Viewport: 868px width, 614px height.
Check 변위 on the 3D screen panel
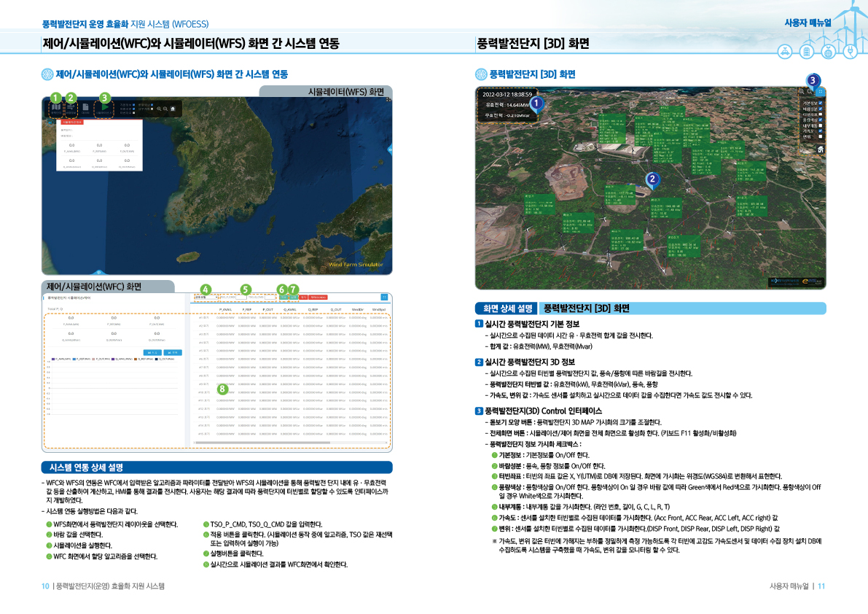point(821,137)
